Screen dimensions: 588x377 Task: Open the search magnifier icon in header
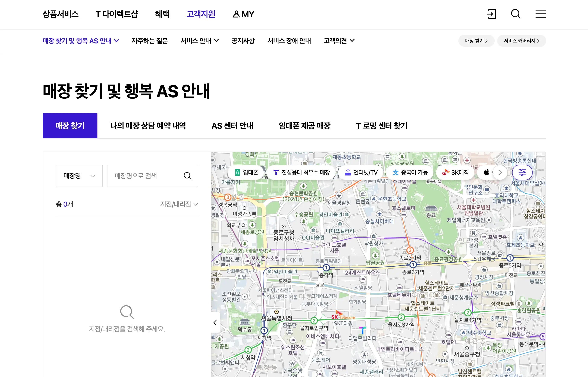pyautogui.click(x=516, y=14)
